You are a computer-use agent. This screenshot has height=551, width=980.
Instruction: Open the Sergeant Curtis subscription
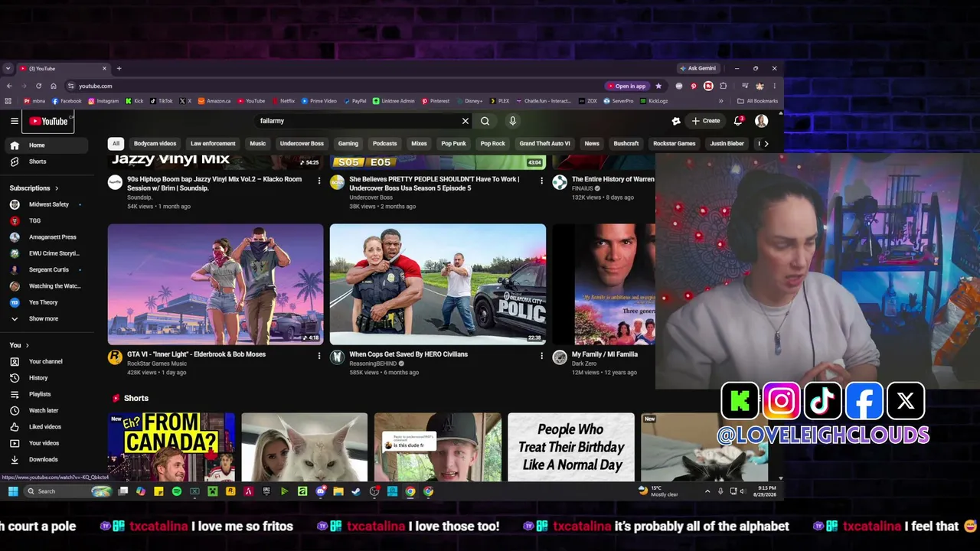coord(47,269)
